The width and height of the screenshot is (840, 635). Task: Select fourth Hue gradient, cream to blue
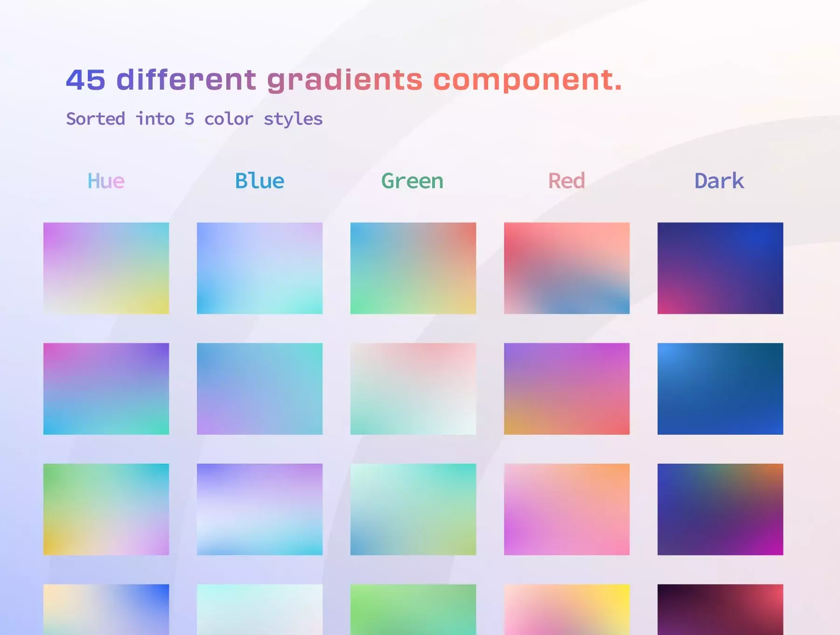pos(106,609)
